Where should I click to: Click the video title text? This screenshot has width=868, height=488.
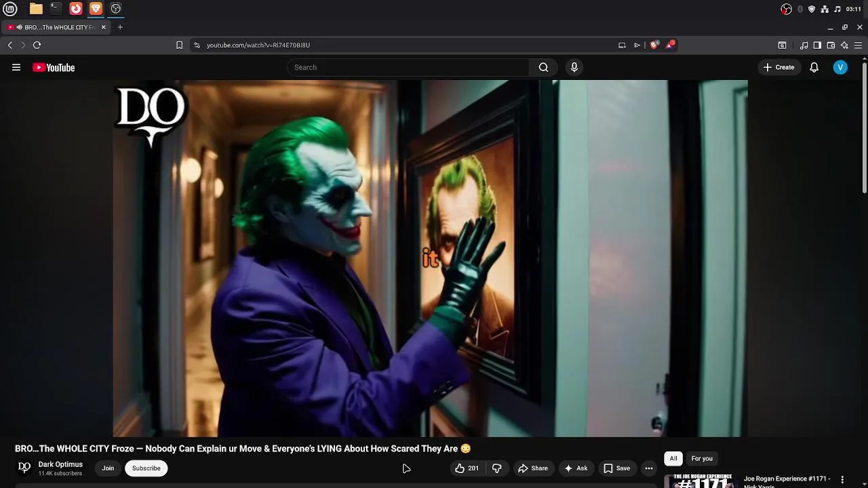click(x=243, y=449)
